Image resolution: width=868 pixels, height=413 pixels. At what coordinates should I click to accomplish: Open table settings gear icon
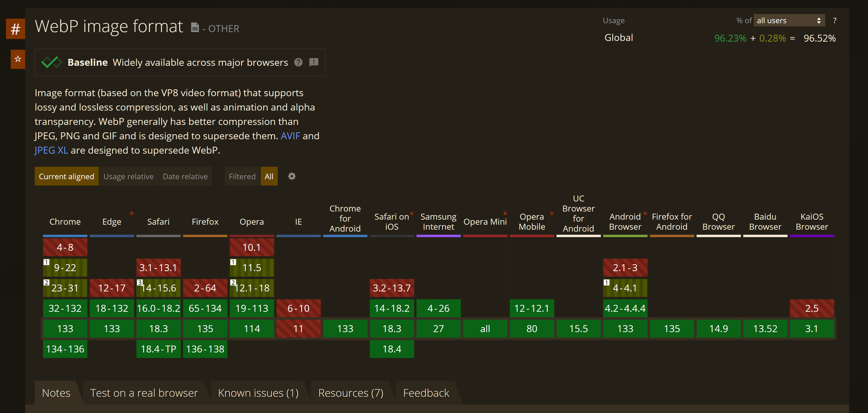click(x=292, y=176)
